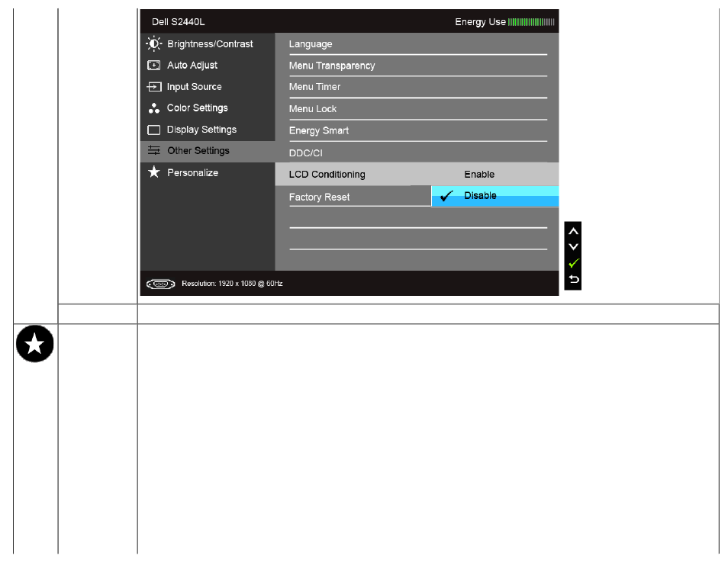Click the Display Settings rectangle icon

[x=153, y=130]
